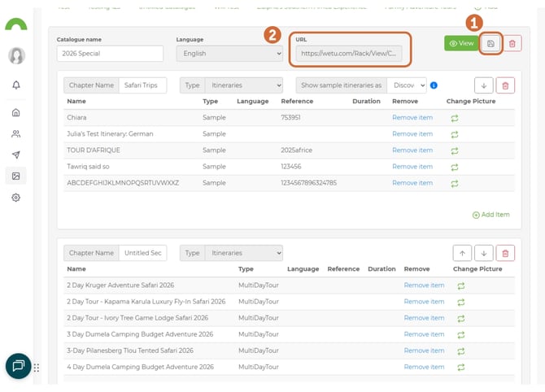Remove item TOUR D'AFRIQUE

click(412, 150)
